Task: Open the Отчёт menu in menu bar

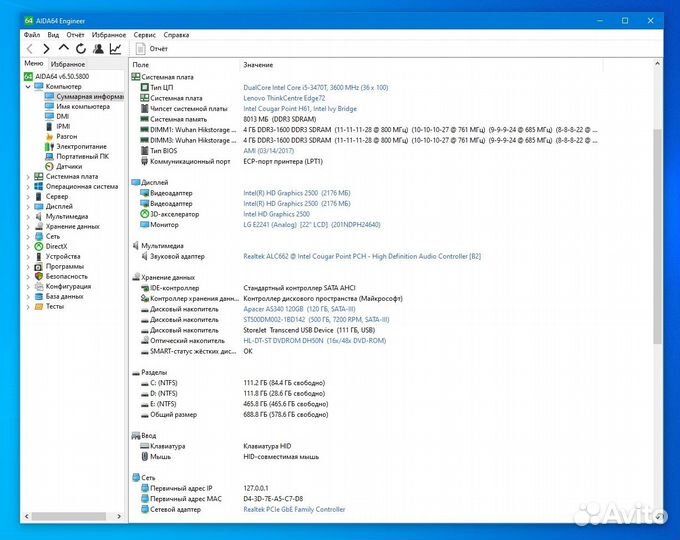Action: point(75,35)
